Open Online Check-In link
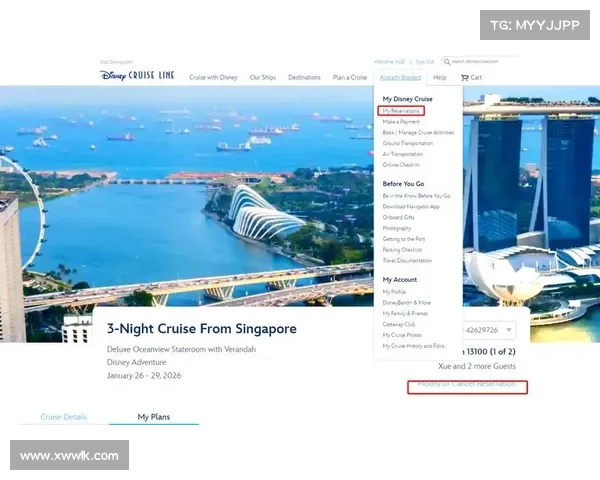Image resolution: width=600 pixels, height=480 pixels. click(402, 164)
